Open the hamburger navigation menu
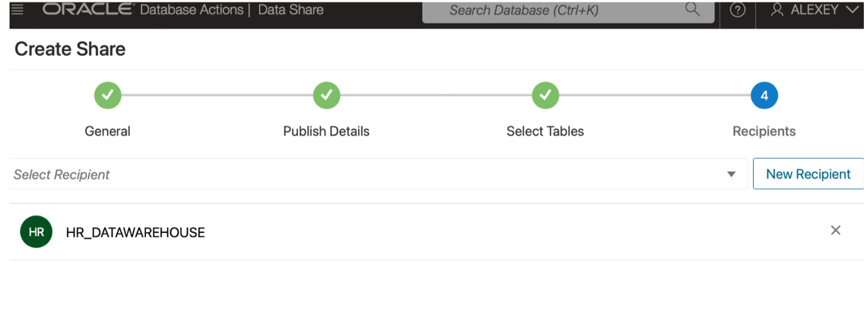 (17, 10)
